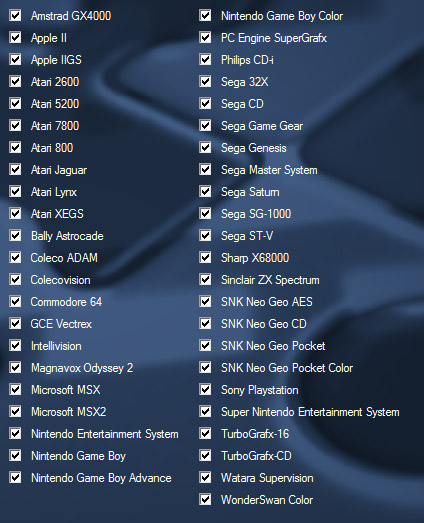Toggle the WonderSwan Color checkbox
This screenshot has height=523, width=424.
(x=205, y=500)
